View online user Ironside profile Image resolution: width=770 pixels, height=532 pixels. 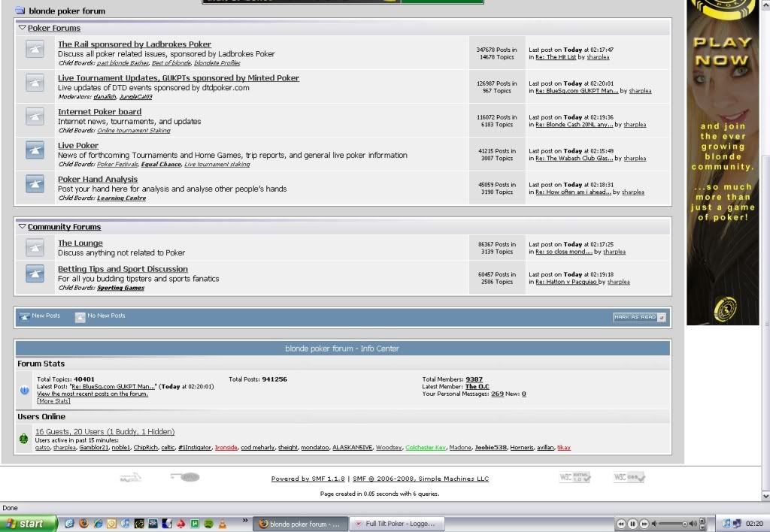tap(226, 448)
